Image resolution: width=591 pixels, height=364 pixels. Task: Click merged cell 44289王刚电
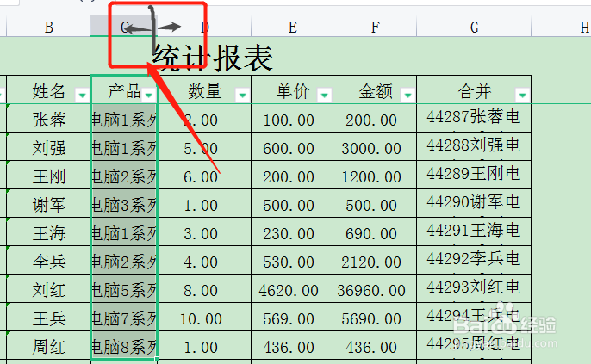[474, 175]
